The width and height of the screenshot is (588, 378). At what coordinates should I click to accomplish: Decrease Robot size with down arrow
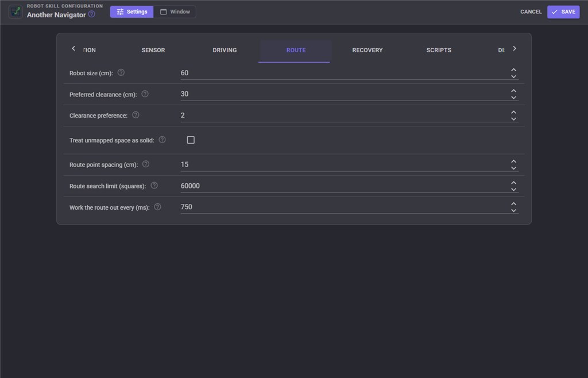(514, 76)
